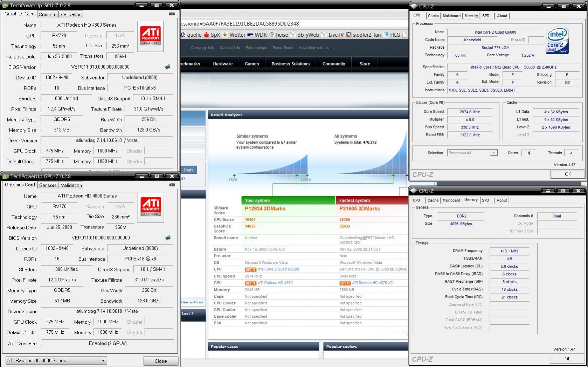This screenshot has width=588, height=367.
Task: Click the BIOS save chip icon in bottom GPU-Z window
Action: coord(168,238)
